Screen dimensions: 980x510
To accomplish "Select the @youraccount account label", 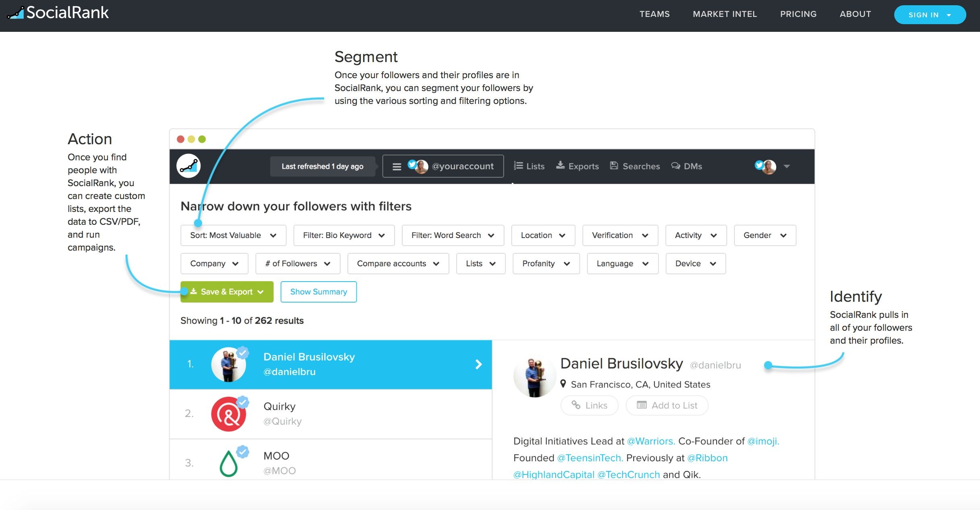I will point(462,166).
